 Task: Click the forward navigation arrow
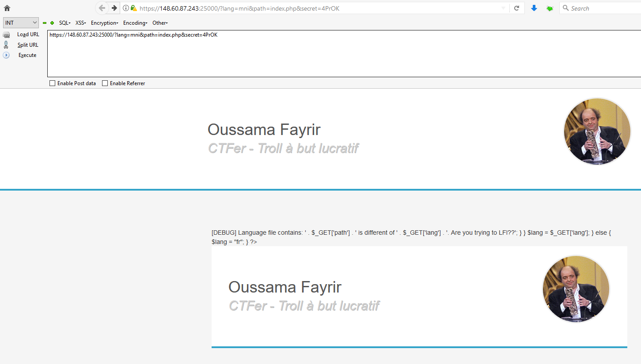click(114, 8)
